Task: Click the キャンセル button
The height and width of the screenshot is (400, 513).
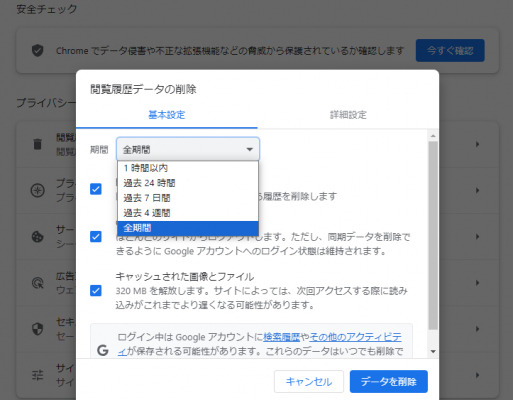Action: tap(309, 382)
